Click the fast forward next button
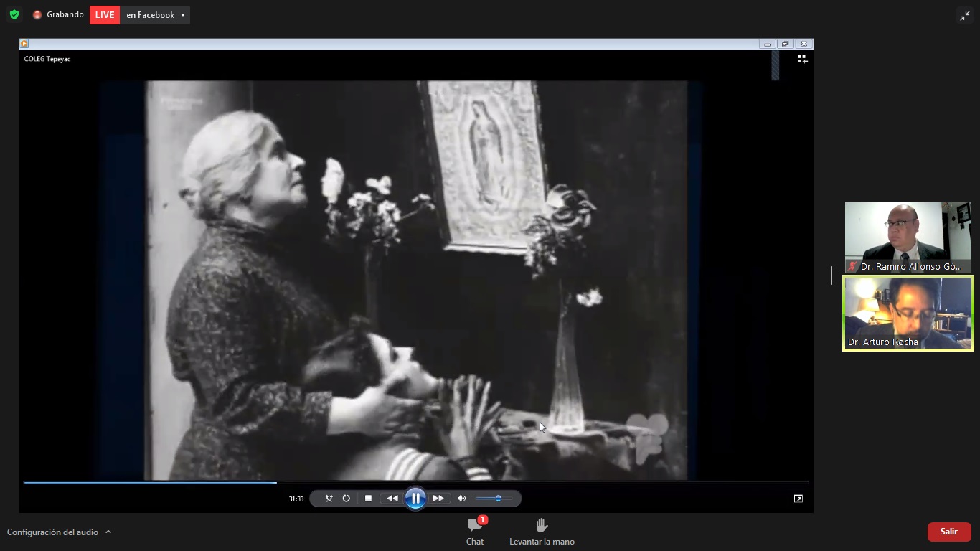This screenshot has height=551, width=980. click(438, 499)
